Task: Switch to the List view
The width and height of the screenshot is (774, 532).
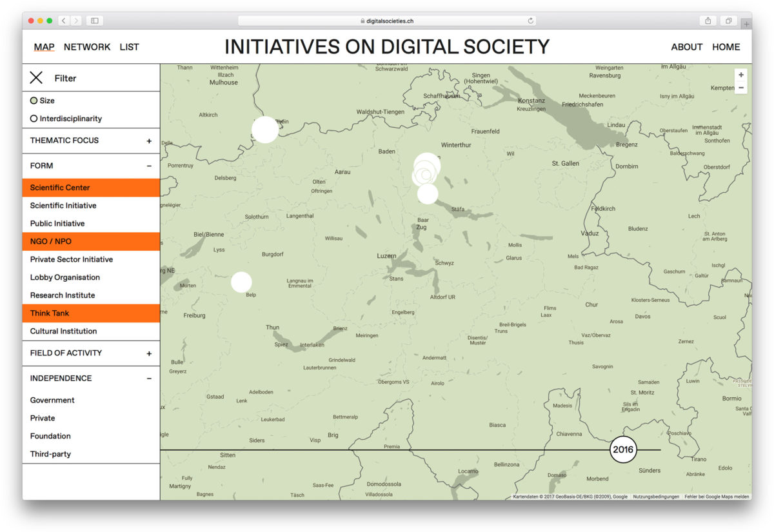Action: click(129, 47)
